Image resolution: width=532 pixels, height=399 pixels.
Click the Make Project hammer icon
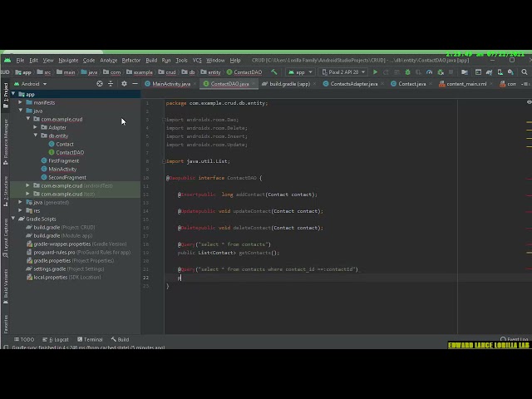pyautogui.click(x=273, y=72)
